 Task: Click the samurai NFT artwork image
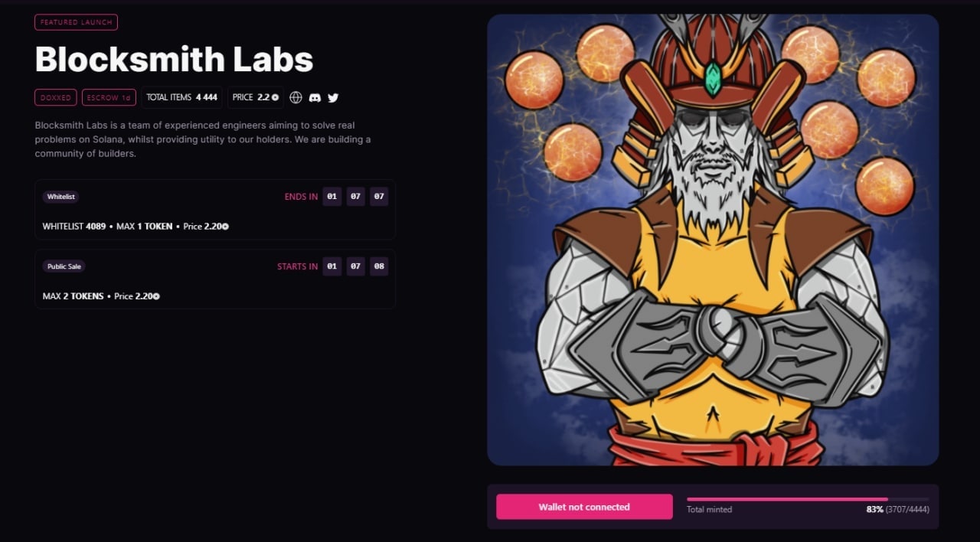[x=713, y=240]
